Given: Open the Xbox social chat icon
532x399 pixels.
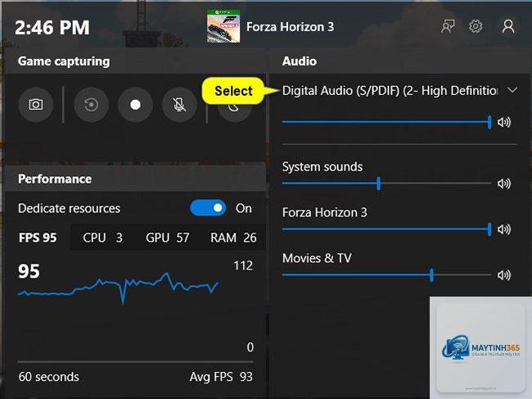Looking at the screenshot, I should pos(448,26).
